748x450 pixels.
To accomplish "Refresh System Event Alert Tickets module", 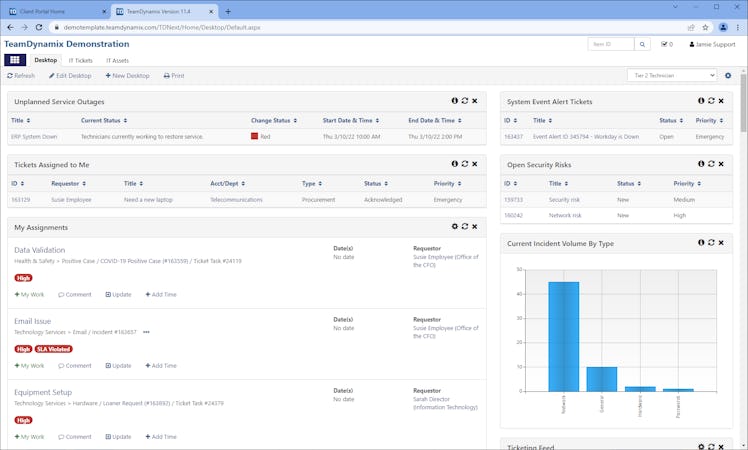I will [711, 101].
